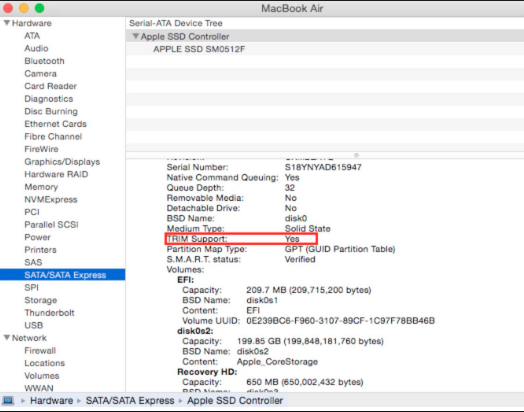Select Thunderbolt in the sidebar
Screen dimensions: 524x412
pyautogui.click(x=49, y=313)
